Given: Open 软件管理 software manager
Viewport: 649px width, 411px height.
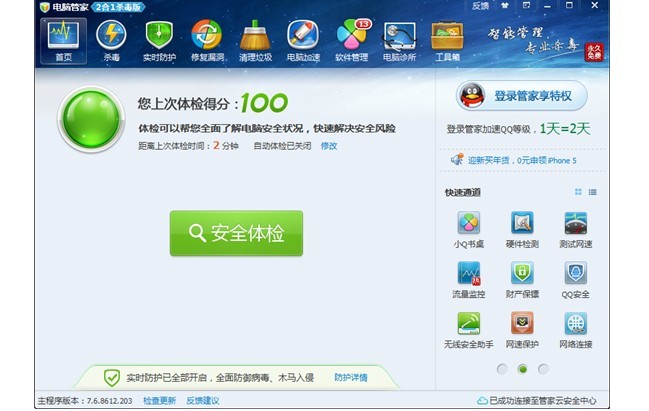Looking at the screenshot, I should click(x=351, y=41).
